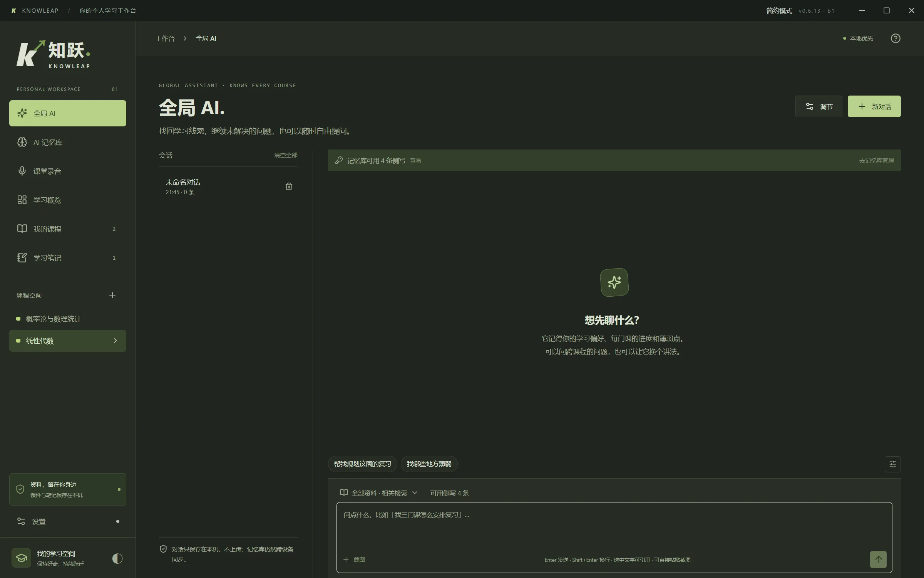Click the add course space plus icon

pos(112,295)
